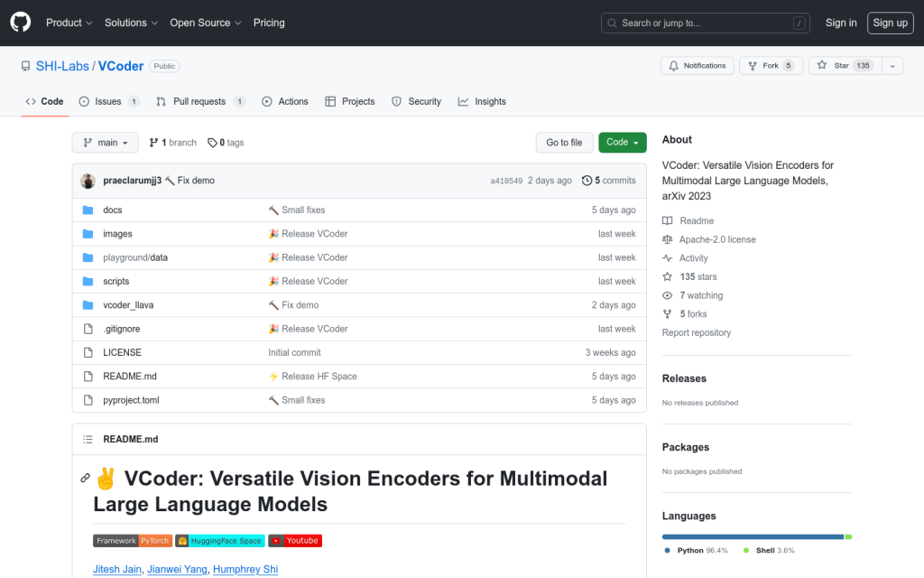
Task: Open the Sign in page
Action: click(841, 23)
